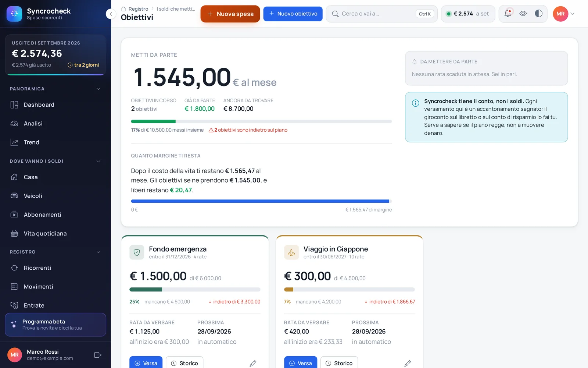Collapse the Dove vanno i soldi section

[55, 161]
